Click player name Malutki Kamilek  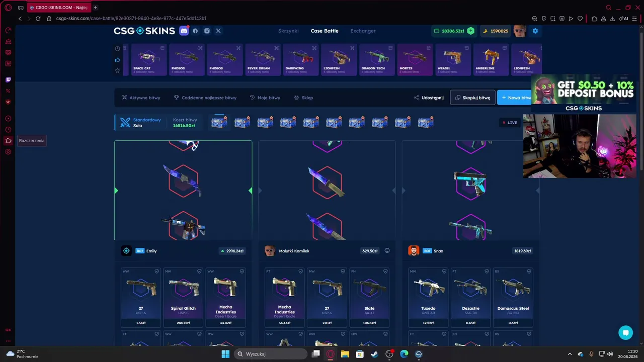pos(294,251)
